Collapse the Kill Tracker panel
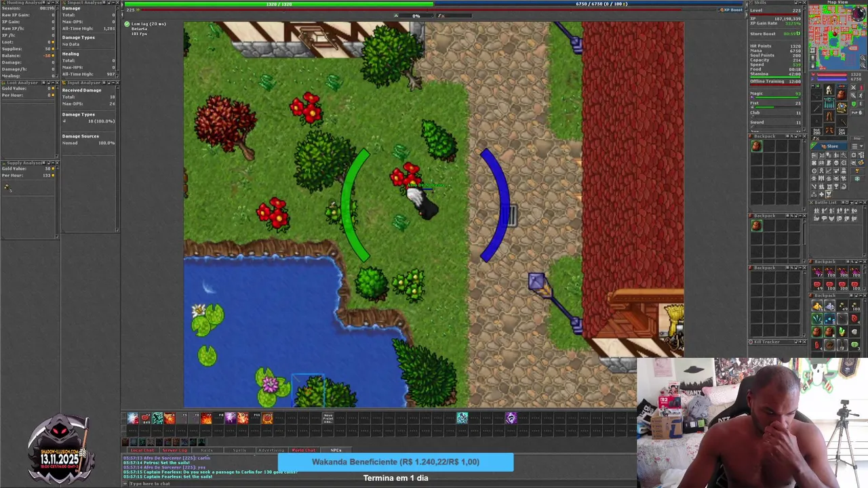 (x=800, y=342)
